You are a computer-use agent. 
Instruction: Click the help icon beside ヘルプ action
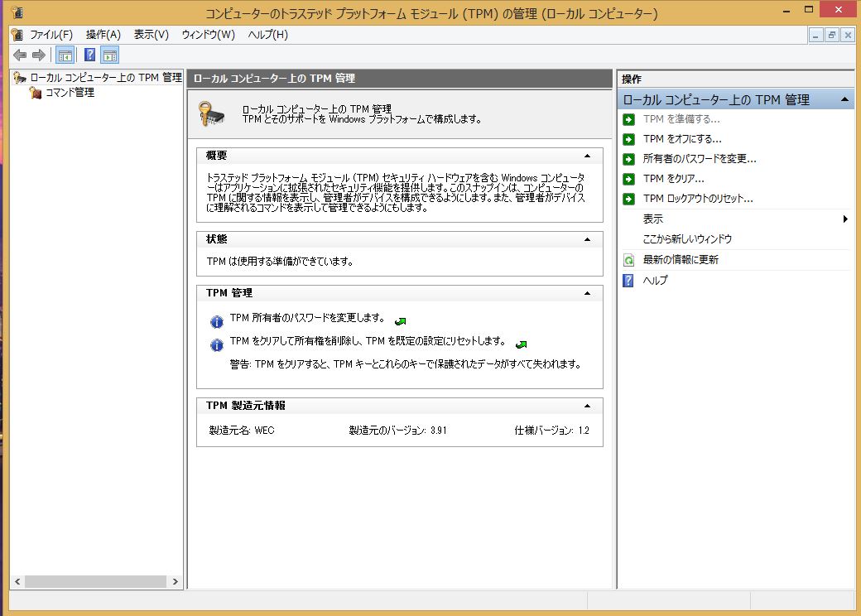[628, 281]
